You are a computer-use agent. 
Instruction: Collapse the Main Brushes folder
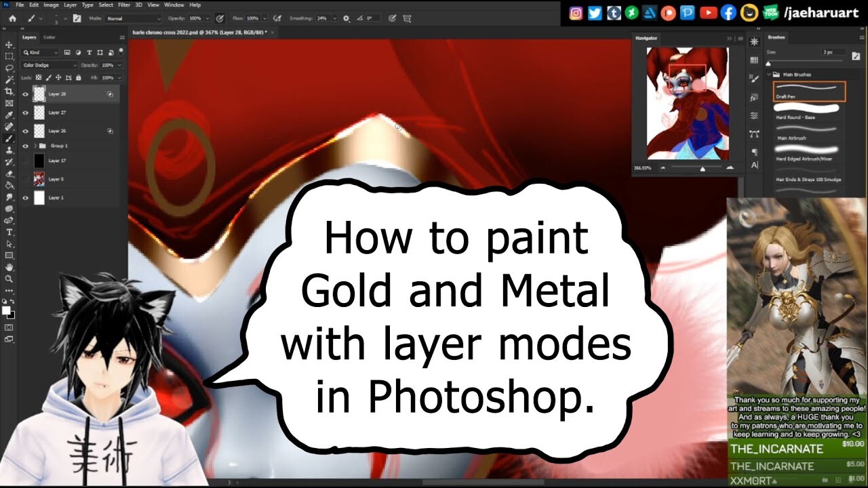pyautogui.click(x=769, y=74)
